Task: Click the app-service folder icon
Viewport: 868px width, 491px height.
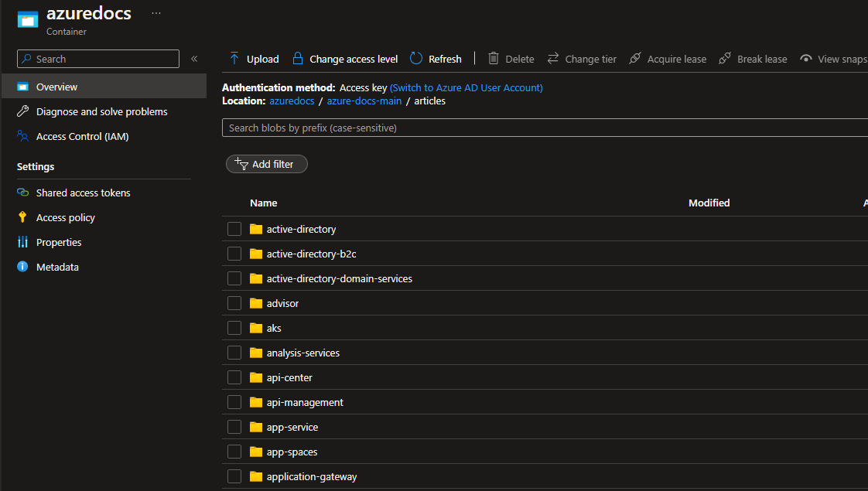Action: 256,427
